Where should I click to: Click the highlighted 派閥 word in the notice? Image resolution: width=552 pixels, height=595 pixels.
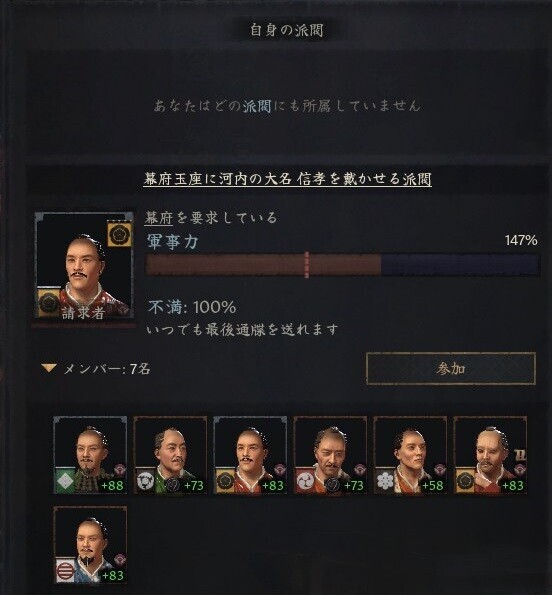click(256, 105)
